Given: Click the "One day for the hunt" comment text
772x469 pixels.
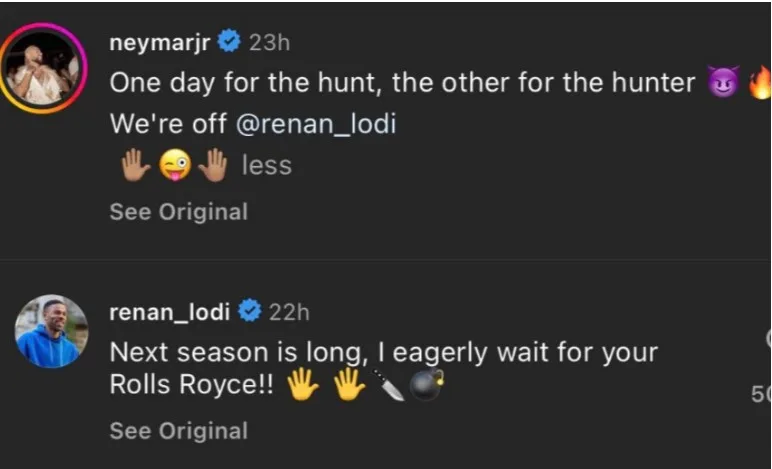Looking at the screenshot, I should coord(402,83).
